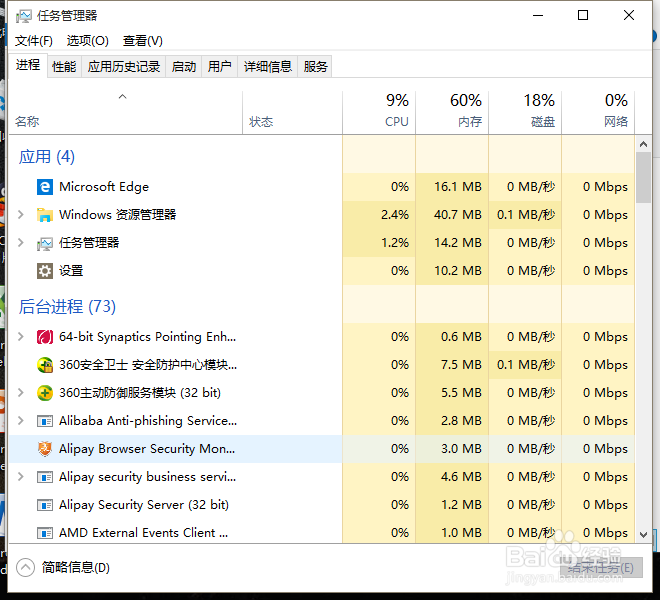This screenshot has width=660, height=600.
Task: Switch to the 性能 tab
Action: pyautogui.click(x=64, y=67)
